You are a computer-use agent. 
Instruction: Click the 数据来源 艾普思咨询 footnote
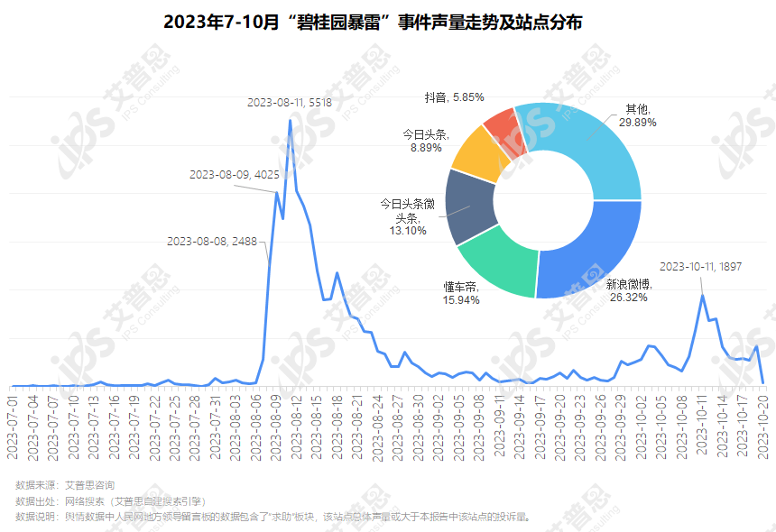(x=64, y=485)
